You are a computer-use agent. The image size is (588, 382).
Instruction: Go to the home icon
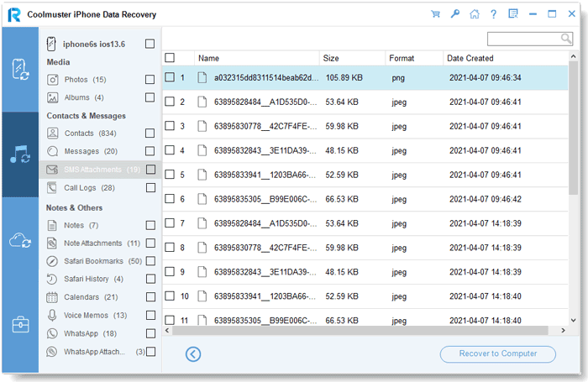tap(475, 14)
